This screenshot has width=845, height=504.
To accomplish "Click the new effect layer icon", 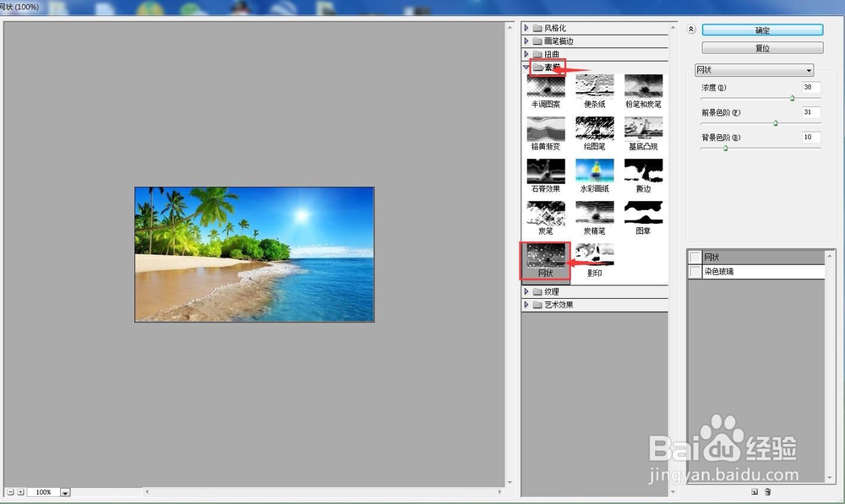I will (x=755, y=491).
